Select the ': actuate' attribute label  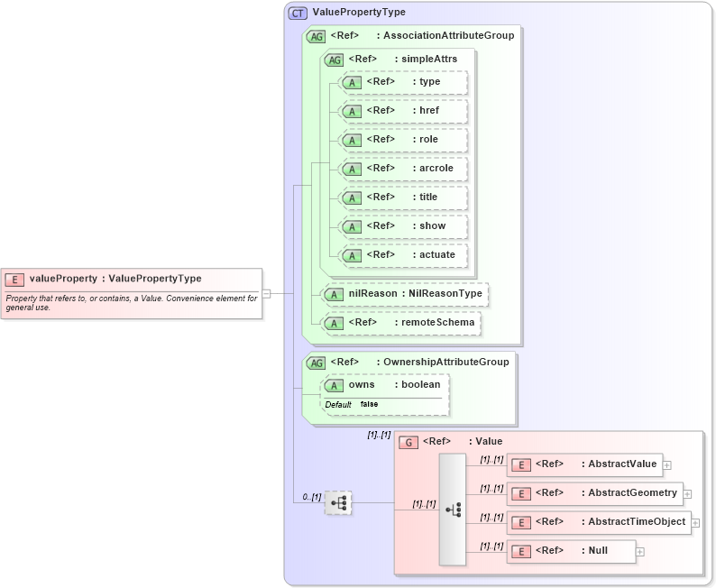click(434, 254)
